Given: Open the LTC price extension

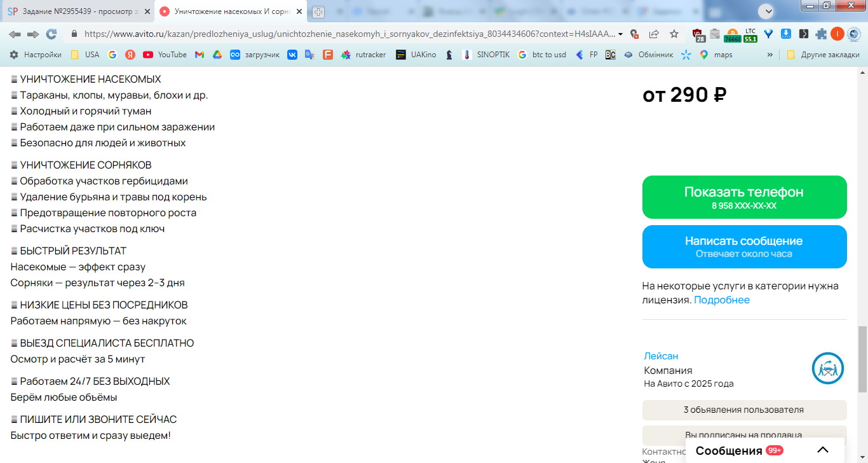Looking at the screenshot, I should [x=750, y=34].
